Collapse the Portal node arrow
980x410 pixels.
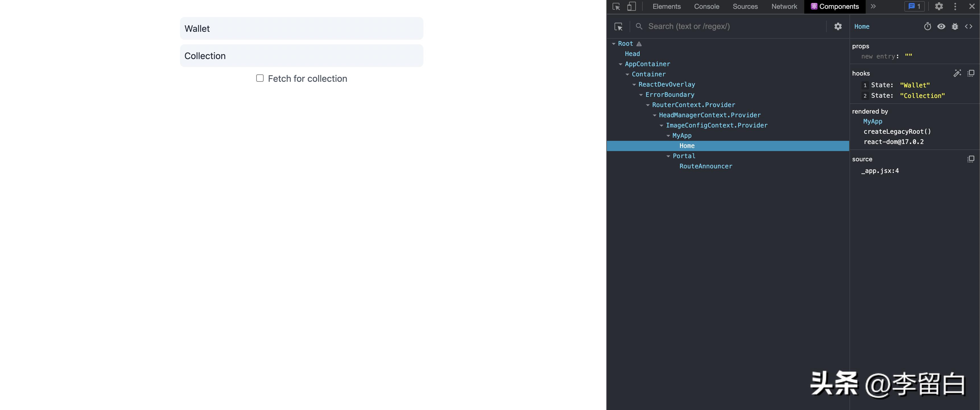[668, 156]
